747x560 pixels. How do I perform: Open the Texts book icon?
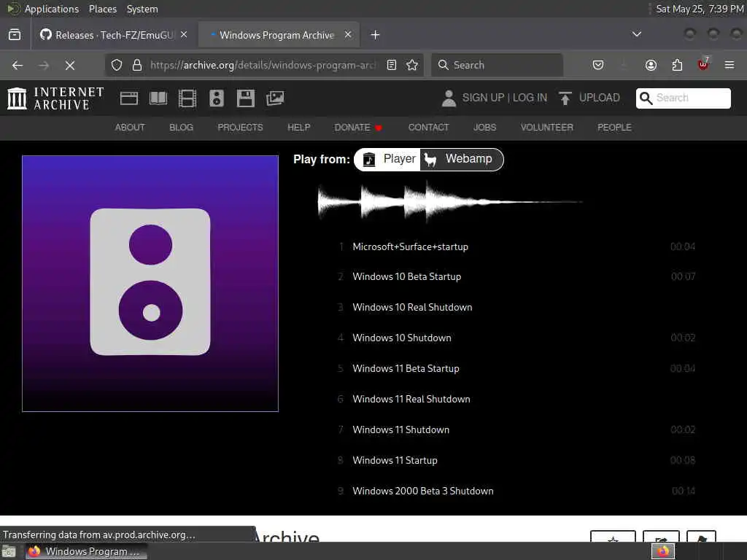(158, 98)
